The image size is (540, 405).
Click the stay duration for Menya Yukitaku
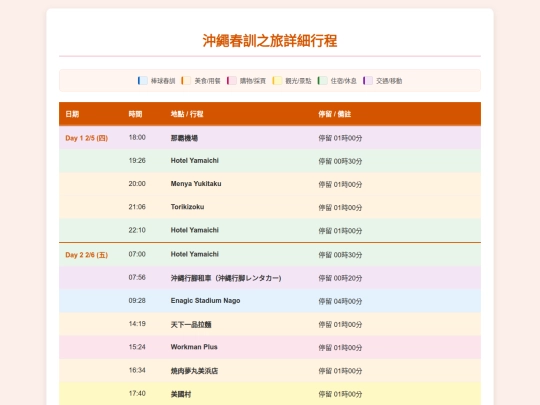(340, 184)
